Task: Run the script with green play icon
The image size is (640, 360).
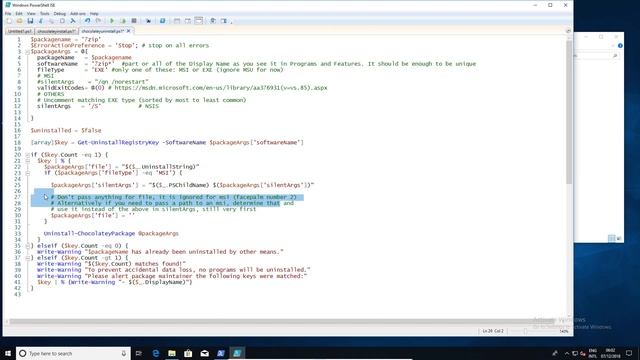Action: [x=112, y=20]
